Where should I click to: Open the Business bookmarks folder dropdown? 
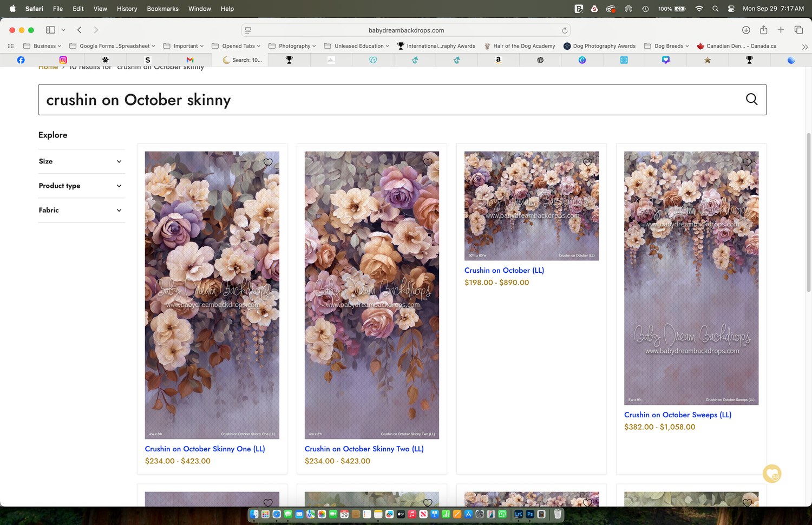click(42, 46)
